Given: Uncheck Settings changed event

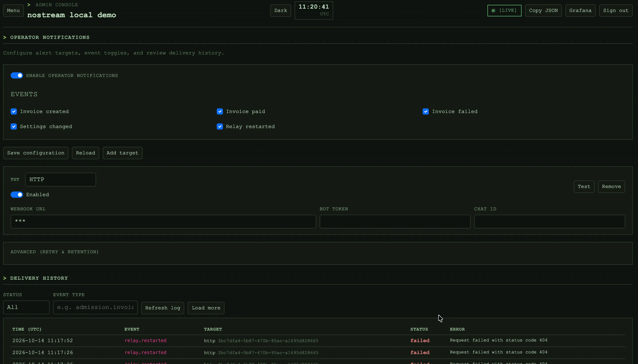Looking at the screenshot, I should click(14, 126).
